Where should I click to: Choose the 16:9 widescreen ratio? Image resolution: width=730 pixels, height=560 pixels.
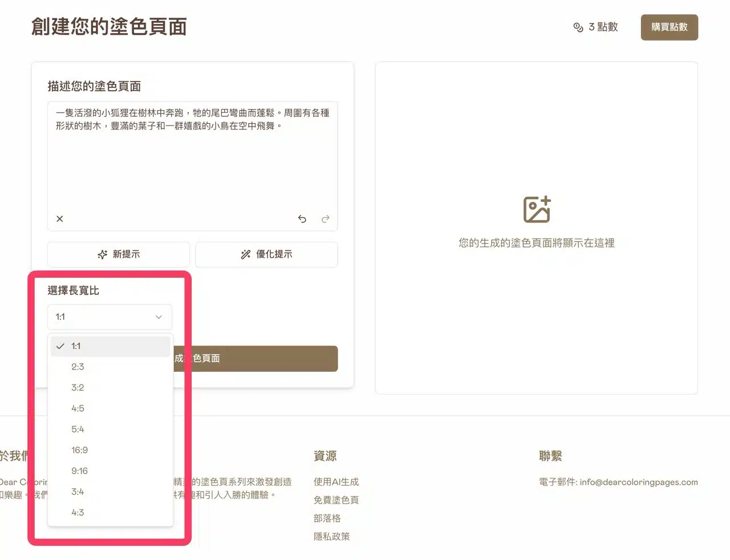(x=79, y=450)
